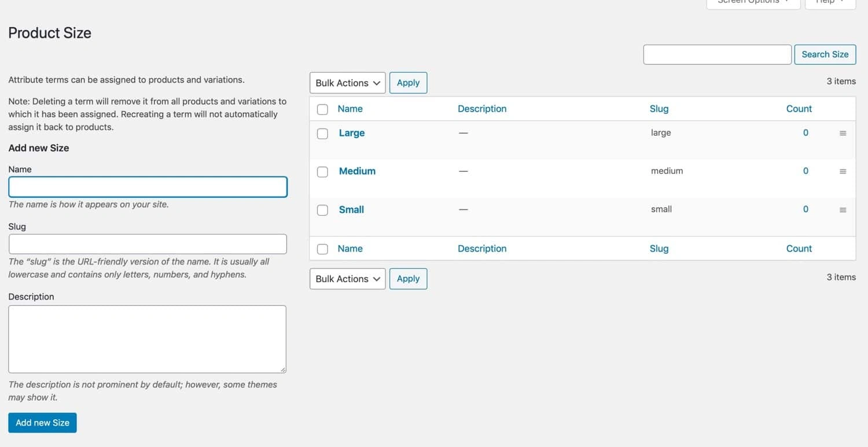The height and width of the screenshot is (447, 868).
Task: Select all terms using the header checkbox
Action: (x=322, y=109)
